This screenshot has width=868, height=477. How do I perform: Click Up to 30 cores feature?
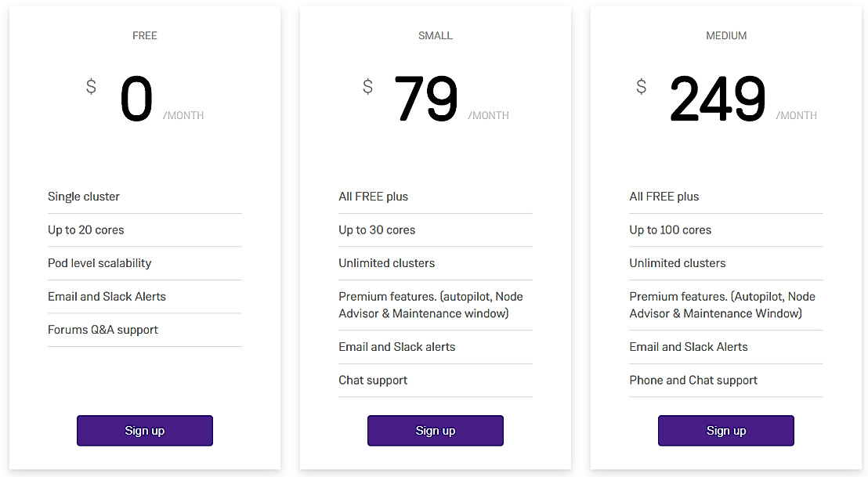(x=377, y=230)
